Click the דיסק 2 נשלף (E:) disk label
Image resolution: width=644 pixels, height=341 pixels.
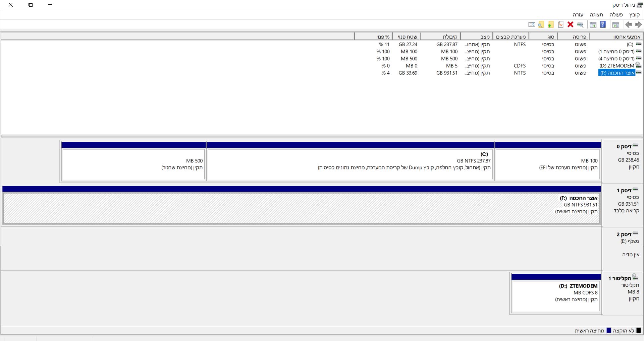pyautogui.click(x=623, y=249)
